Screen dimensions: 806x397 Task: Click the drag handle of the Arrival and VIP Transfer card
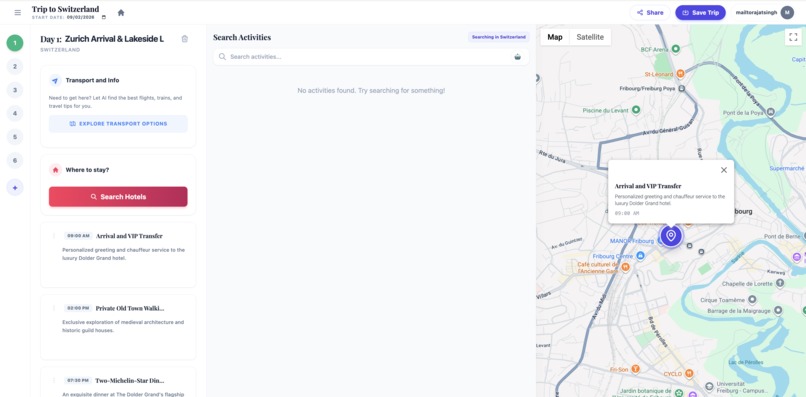[x=54, y=236]
